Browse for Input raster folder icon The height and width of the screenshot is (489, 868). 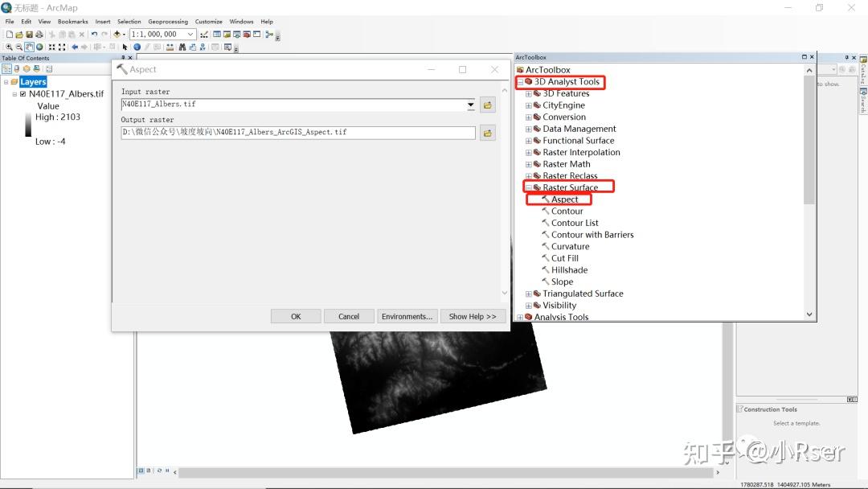488,105
